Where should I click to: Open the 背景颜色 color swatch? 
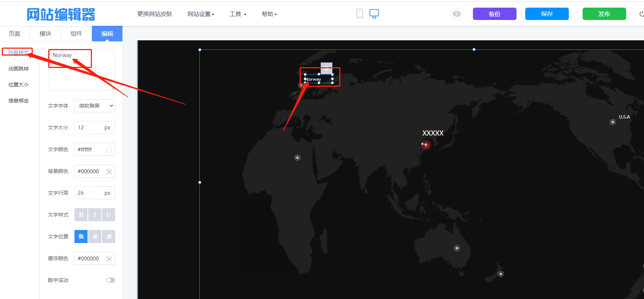[109, 171]
